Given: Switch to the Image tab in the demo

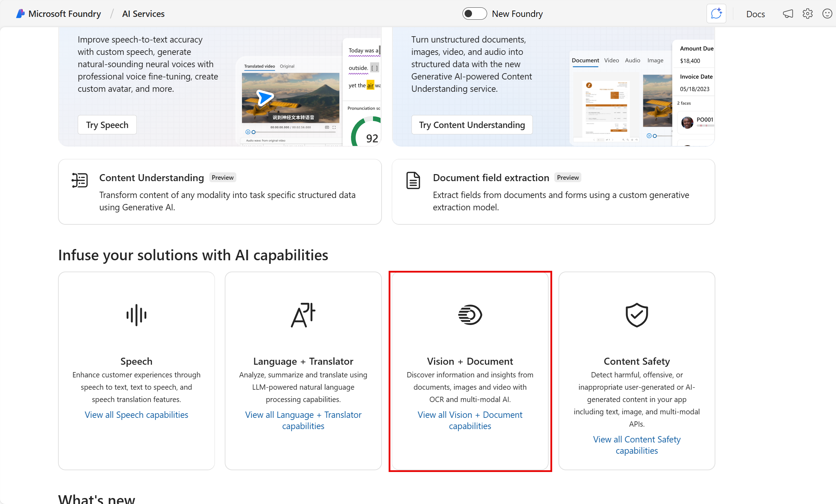Looking at the screenshot, I should pos(655,60).
